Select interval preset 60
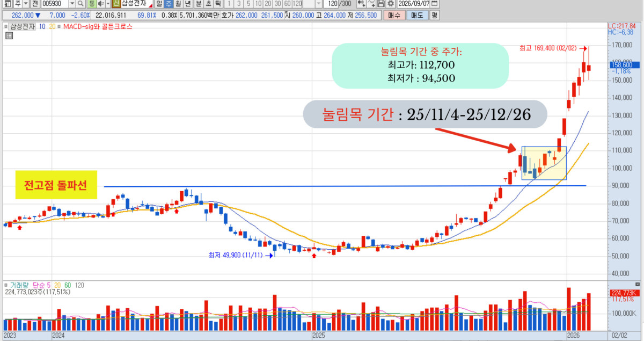Image resolution: width=644 pixels, height=341 pixels. click(287, 4)
